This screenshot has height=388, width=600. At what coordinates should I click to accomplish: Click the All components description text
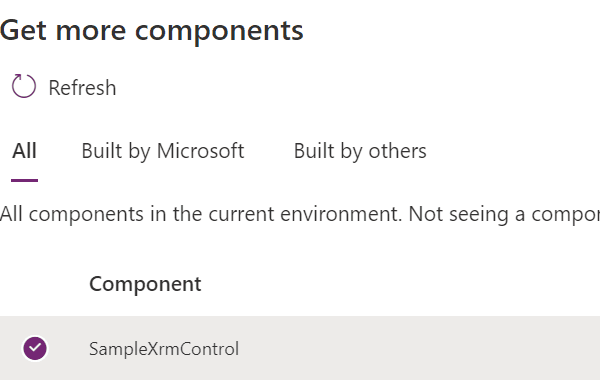pos(300,214)
